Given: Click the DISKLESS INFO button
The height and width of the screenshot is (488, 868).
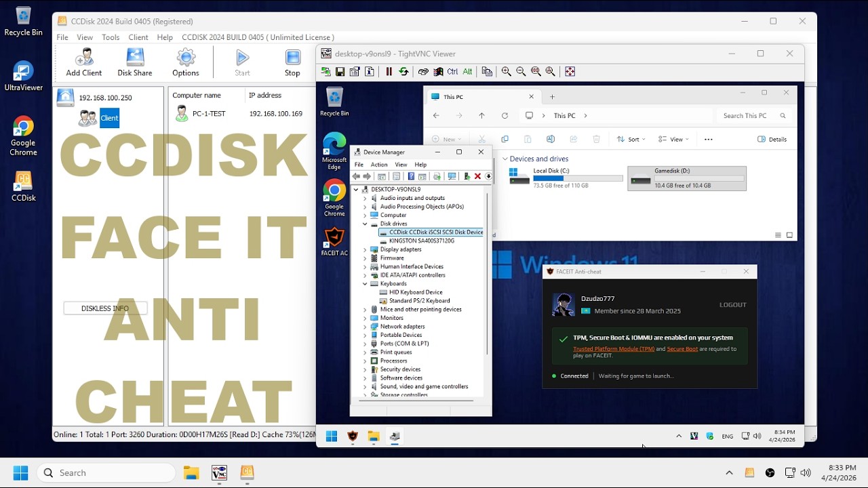Looking at the screenshot, I should [x=105, y=308].
